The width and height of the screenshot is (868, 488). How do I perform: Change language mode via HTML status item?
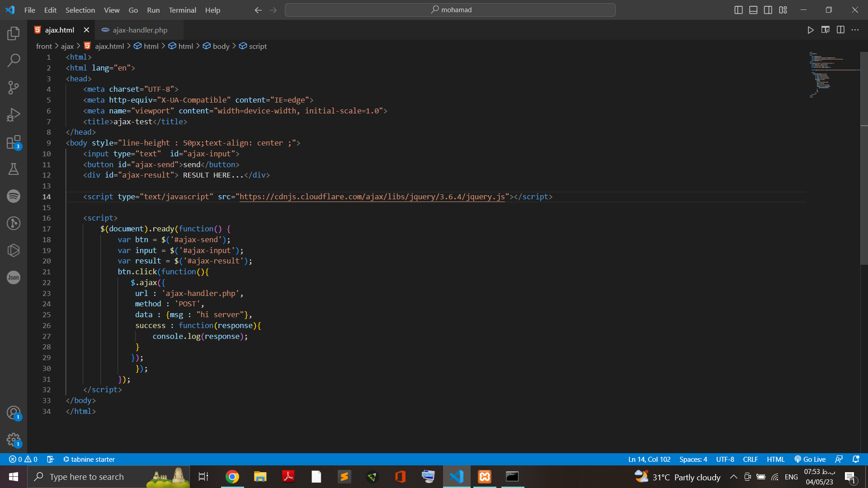[776, 459]
